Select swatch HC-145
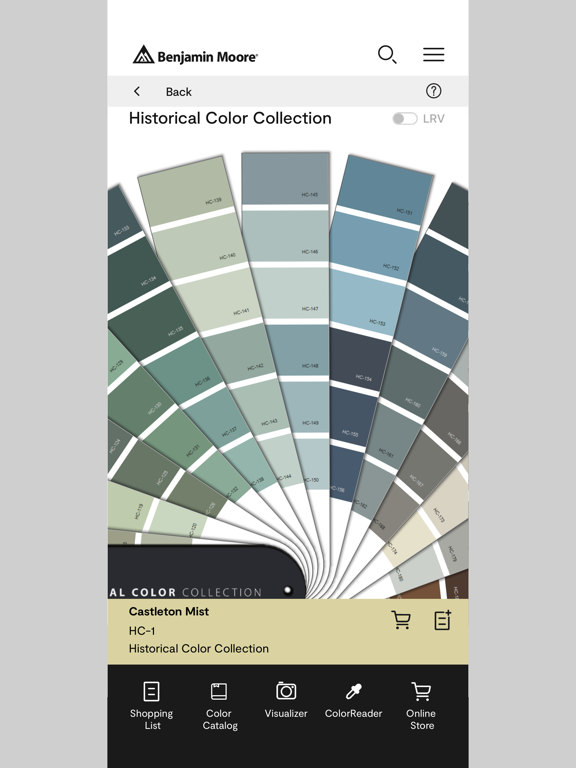The image size is (576, 768). [x=286, y=178]
